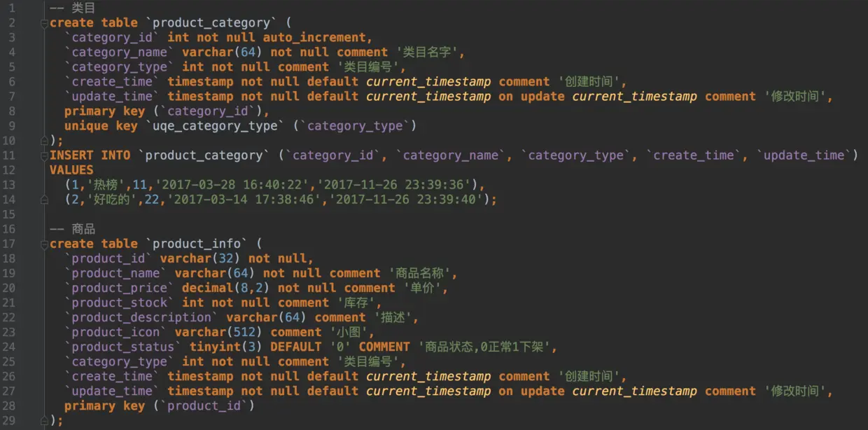
Task: Collapse the product_info create table block
Action: (45, 244)
